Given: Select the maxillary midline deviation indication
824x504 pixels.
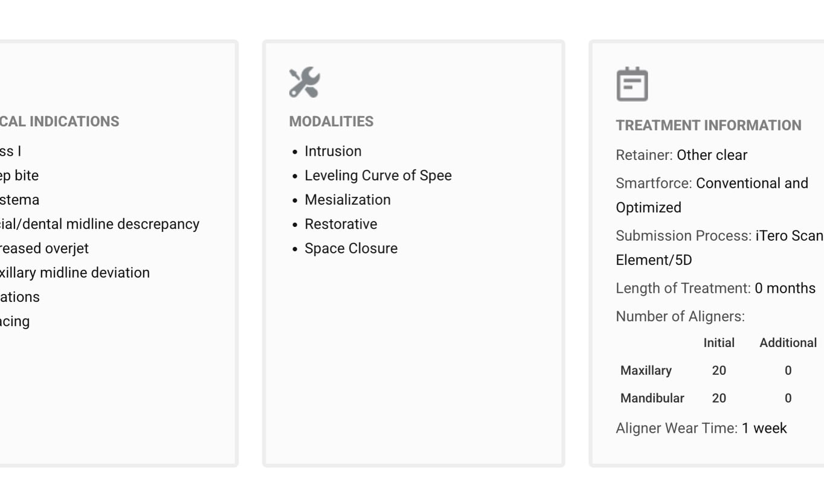Looking at the screenshot, I should (x=75, y=273).
